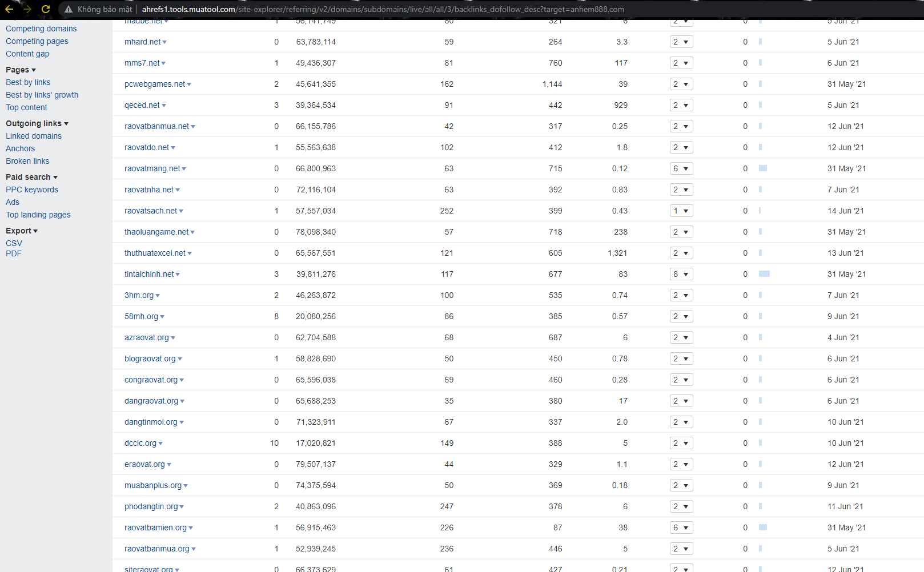Open raovatnha.net domain dropdown arrow

pyautogui.click(x=178, y=190)
